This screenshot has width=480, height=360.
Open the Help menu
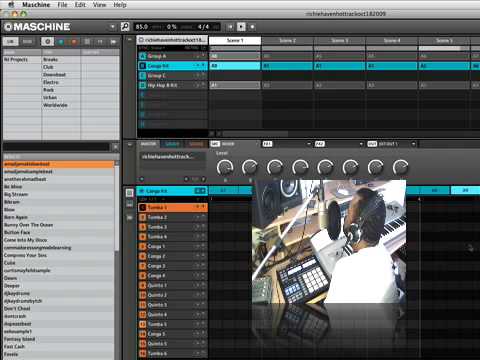120,5
